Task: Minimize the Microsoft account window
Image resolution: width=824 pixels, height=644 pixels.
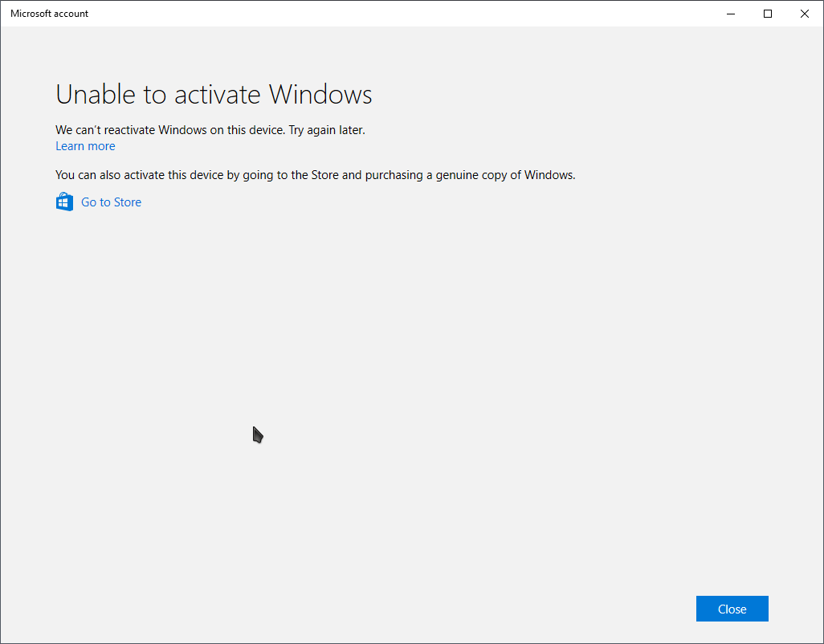Action: pos(731,14)
